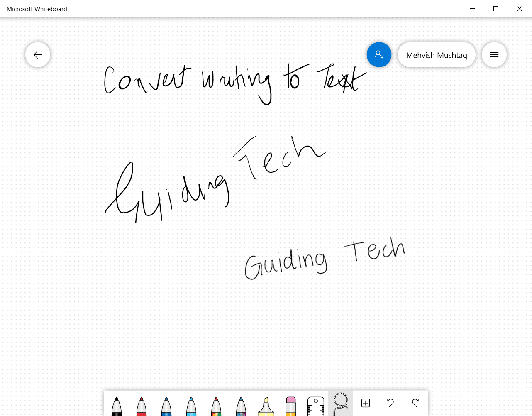
Task: Open the hamburger settings menu
Action: coord(494,54)
